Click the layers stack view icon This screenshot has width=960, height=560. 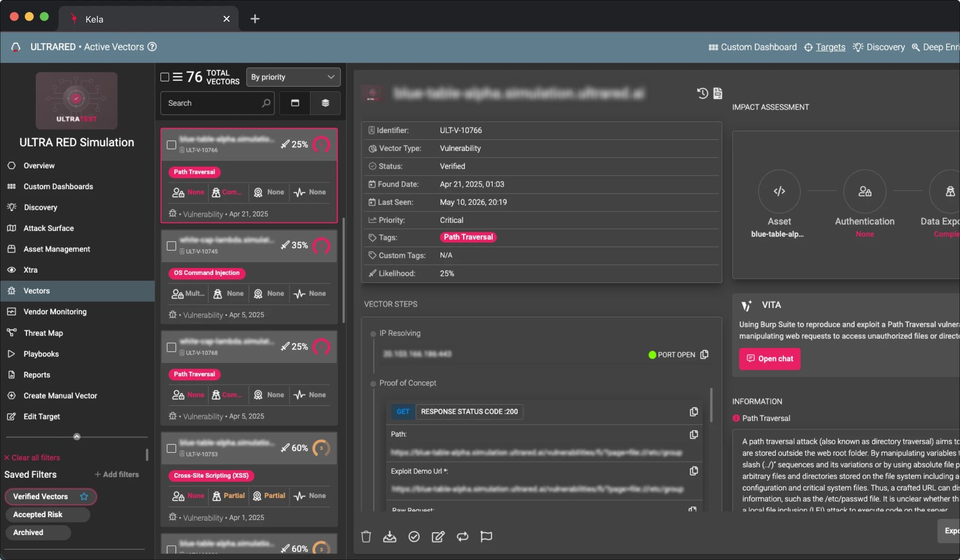point(325,103)
